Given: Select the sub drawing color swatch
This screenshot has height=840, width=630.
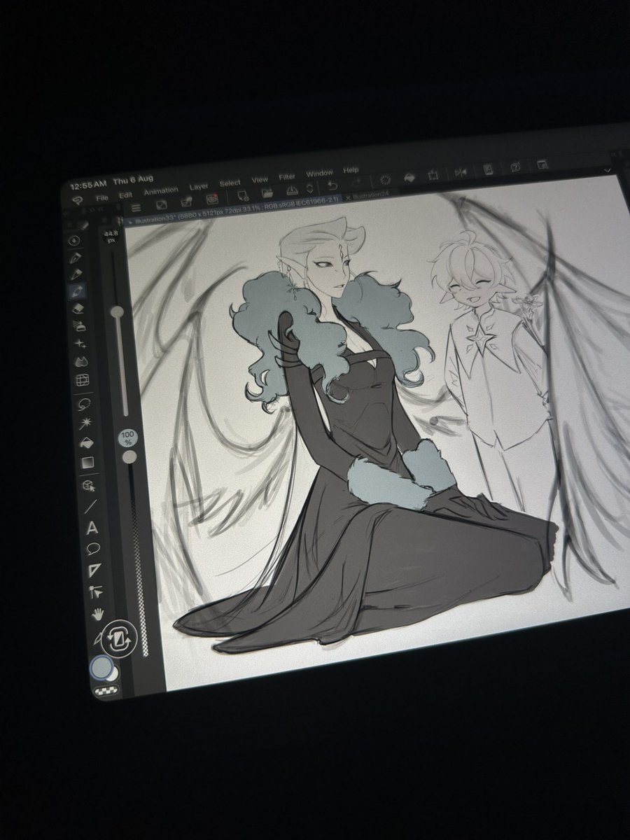Looking at the screenshot, I should 112,675.
